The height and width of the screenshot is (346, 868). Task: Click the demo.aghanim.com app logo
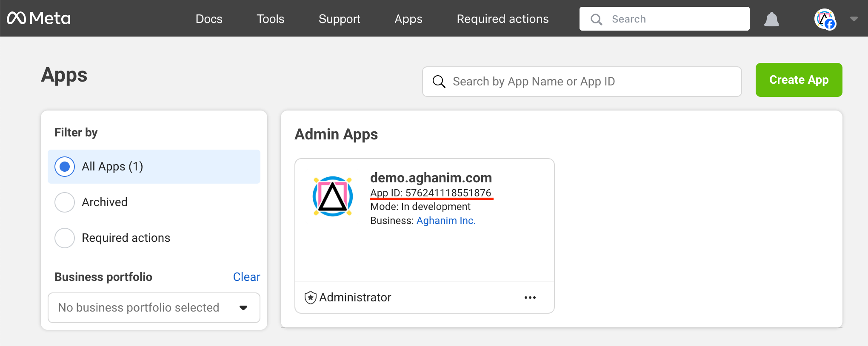pos(333,196)
